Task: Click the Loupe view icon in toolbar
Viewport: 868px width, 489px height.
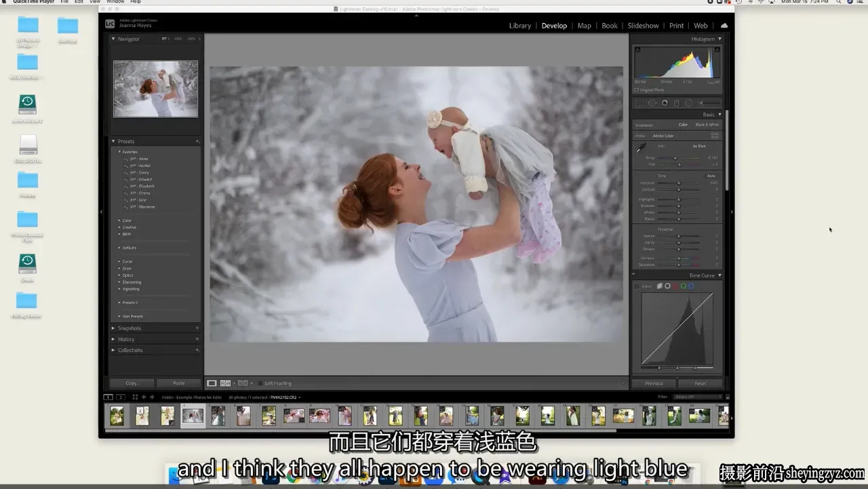Action: [x=212, y=383]
